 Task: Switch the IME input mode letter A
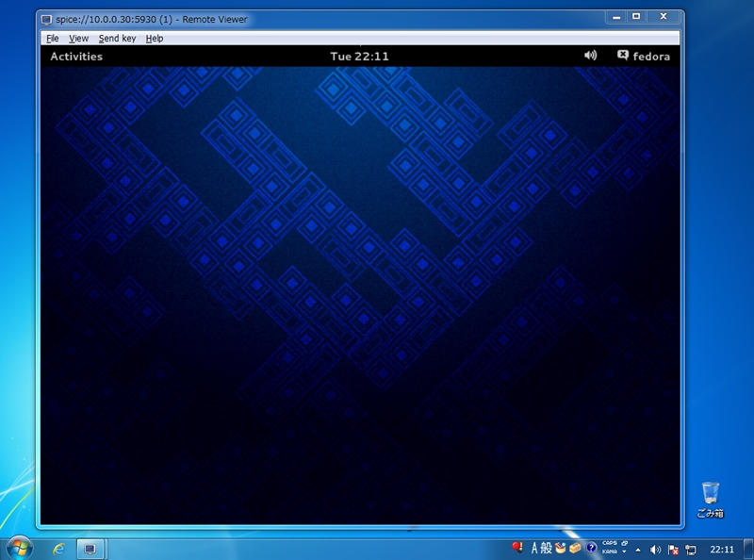(x=534, y=548)
